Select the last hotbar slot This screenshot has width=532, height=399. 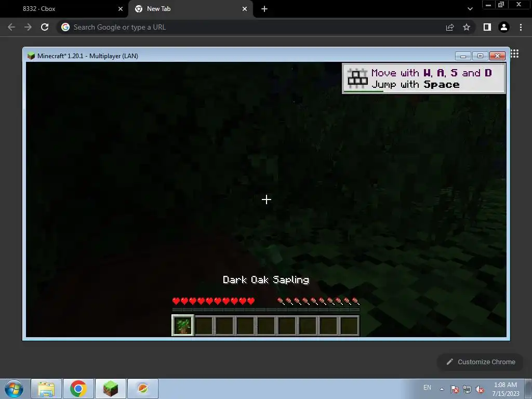point(349,325)
